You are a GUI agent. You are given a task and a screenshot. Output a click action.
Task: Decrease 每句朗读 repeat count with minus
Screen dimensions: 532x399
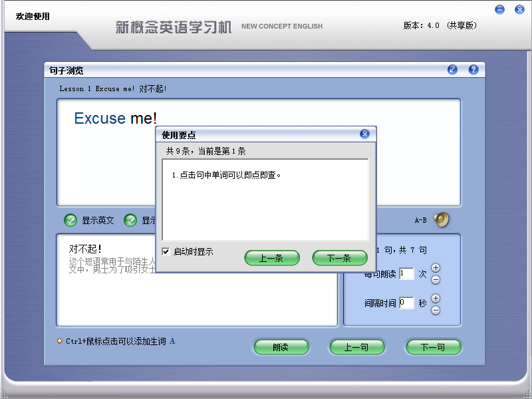[436, 279]
